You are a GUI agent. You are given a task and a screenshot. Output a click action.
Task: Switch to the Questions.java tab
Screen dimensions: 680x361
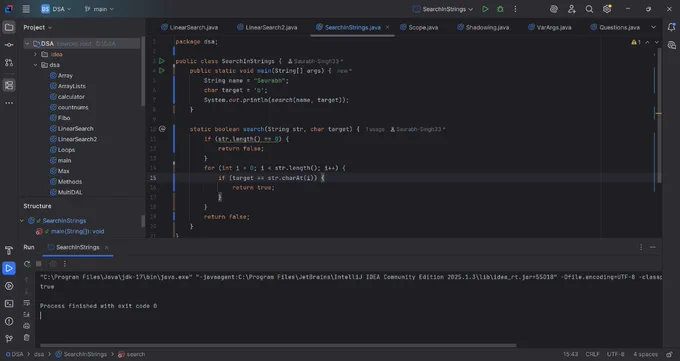615,27
